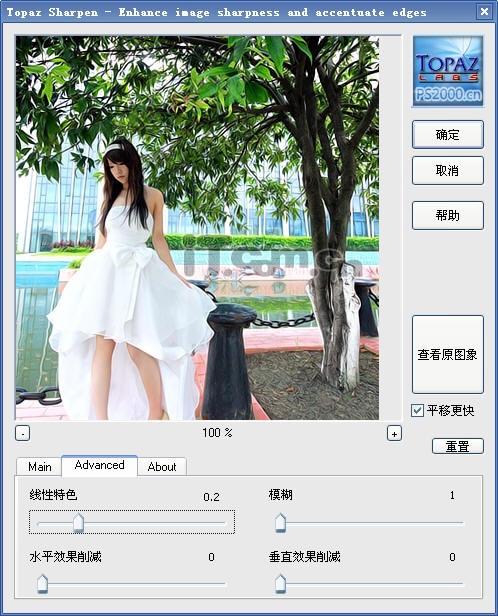
Task: Reset settings with the 重置 button
Action: point(458,446)
